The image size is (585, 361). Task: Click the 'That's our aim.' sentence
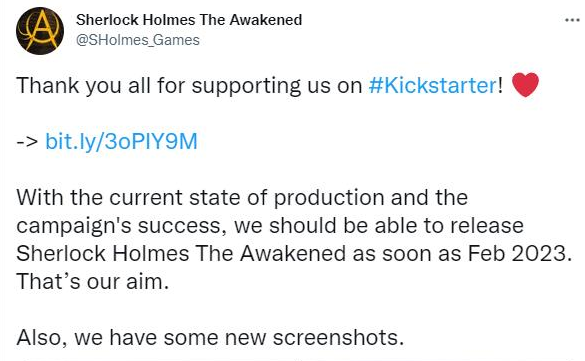[93, 282]
